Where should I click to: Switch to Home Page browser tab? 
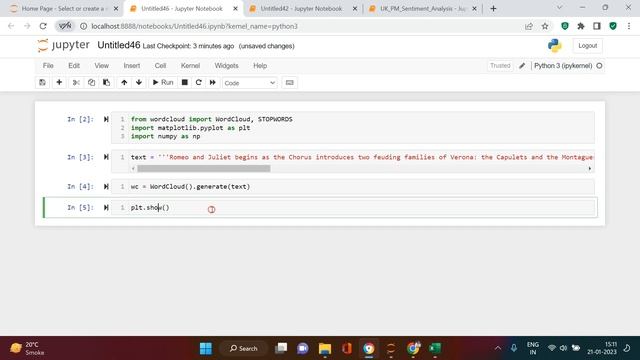point(64,9)
